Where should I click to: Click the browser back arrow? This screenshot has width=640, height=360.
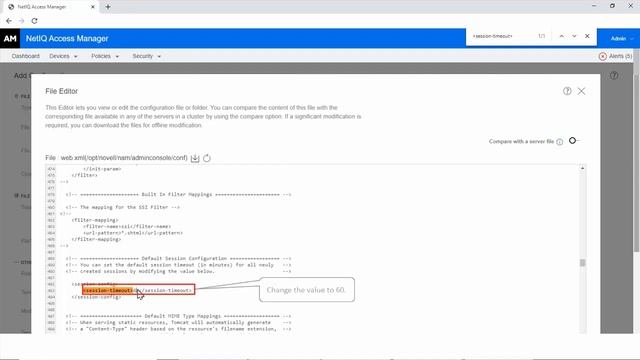[x=9, y=21]
